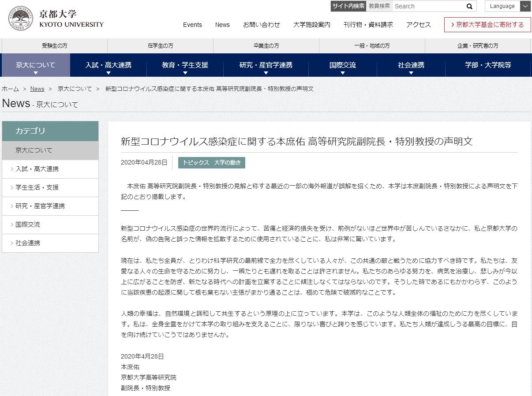Click the News breadcrumb link
This screenshot has width=532, height=396.
(x=37, y=89)
